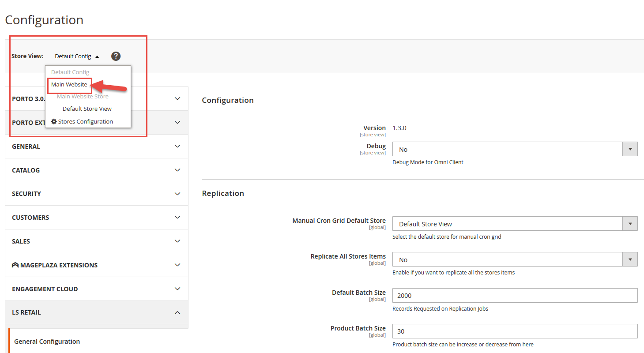
Task: Open Replicate All Stores Items dropdown
Action: click(x=515, y=260)
